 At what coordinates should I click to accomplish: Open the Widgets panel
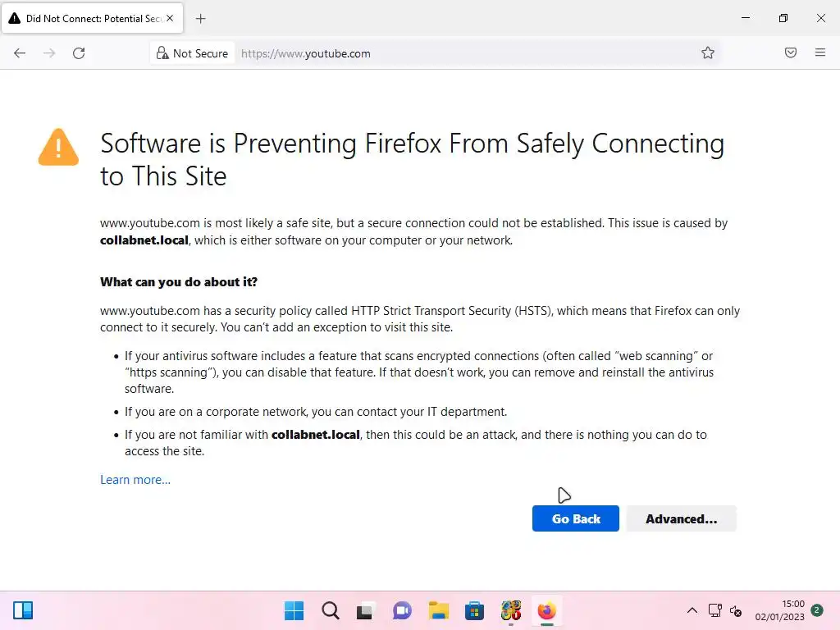click(x=23, y=611)
